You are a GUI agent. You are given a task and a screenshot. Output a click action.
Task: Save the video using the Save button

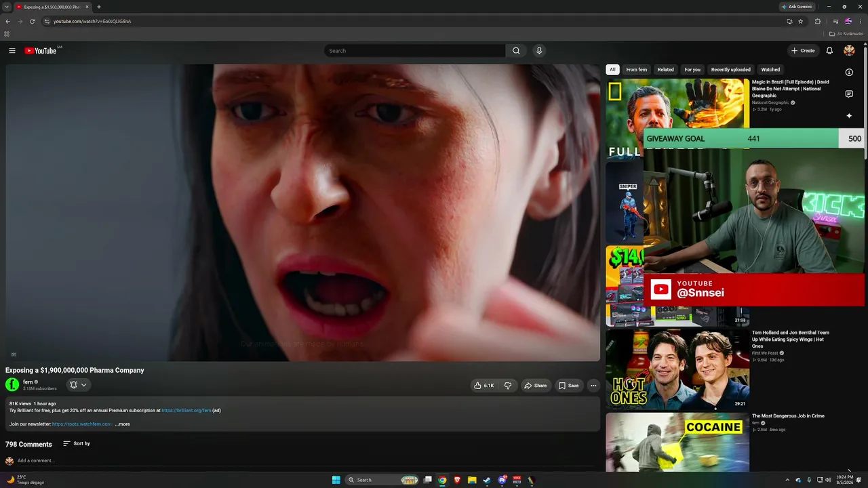coord(568,386)
